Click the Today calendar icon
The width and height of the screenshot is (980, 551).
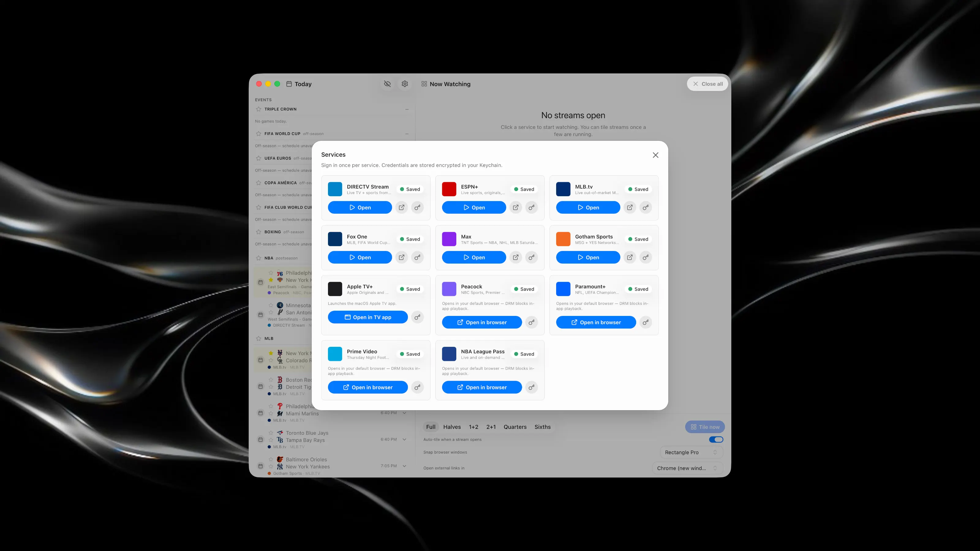(289, 84)
